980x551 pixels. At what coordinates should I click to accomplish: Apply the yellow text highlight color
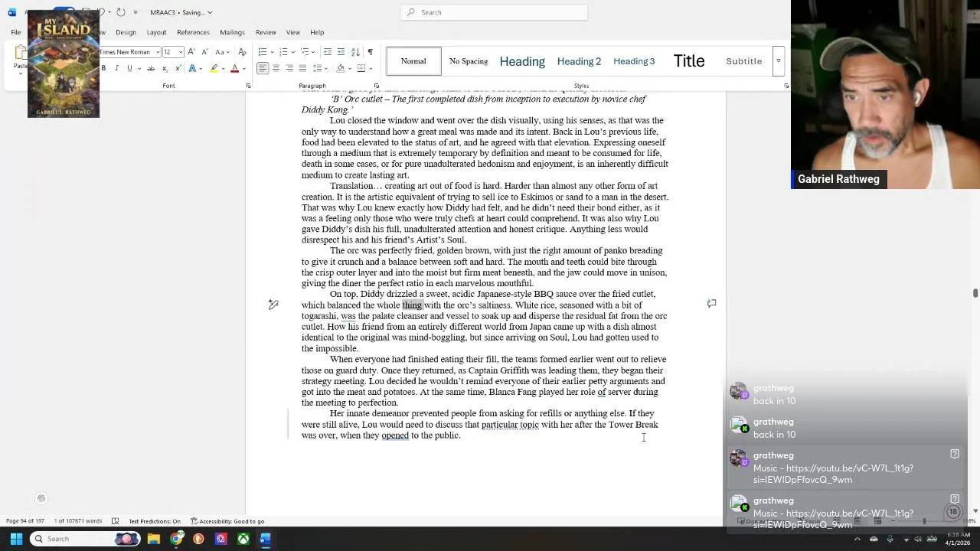click(x=214, y=68)
